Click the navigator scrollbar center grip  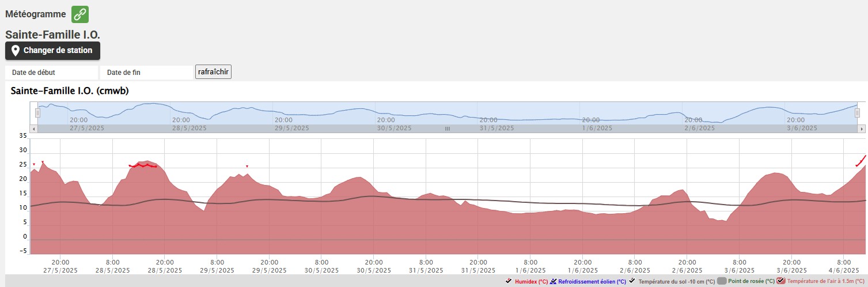tap(447, 129)
